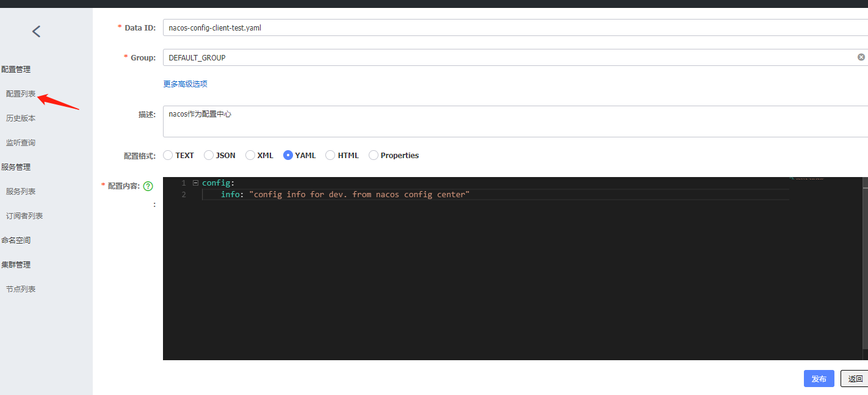868x395 pixels.
Task: Open 节点列表 in sidebar
Action: point(21,289)
